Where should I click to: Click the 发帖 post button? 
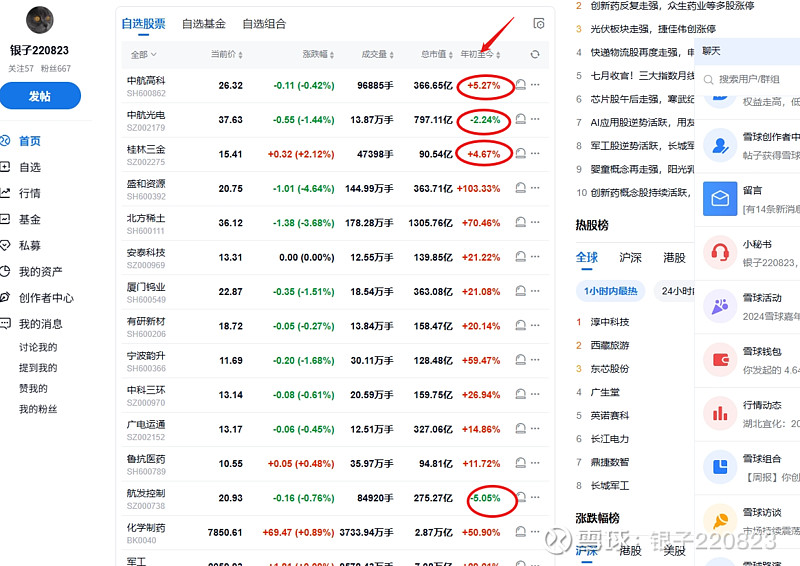[40, 96]
